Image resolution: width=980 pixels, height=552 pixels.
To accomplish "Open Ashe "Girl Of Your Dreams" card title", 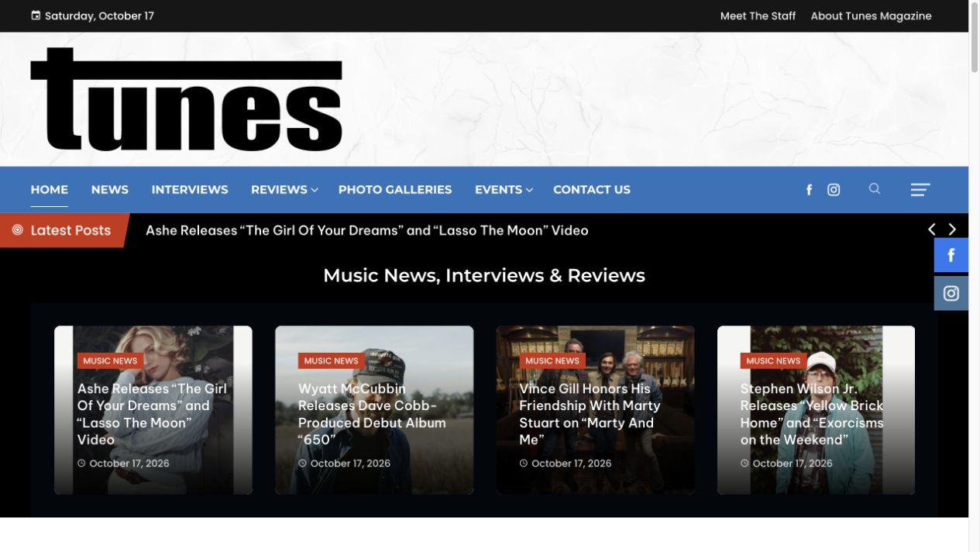I will 152,414.
